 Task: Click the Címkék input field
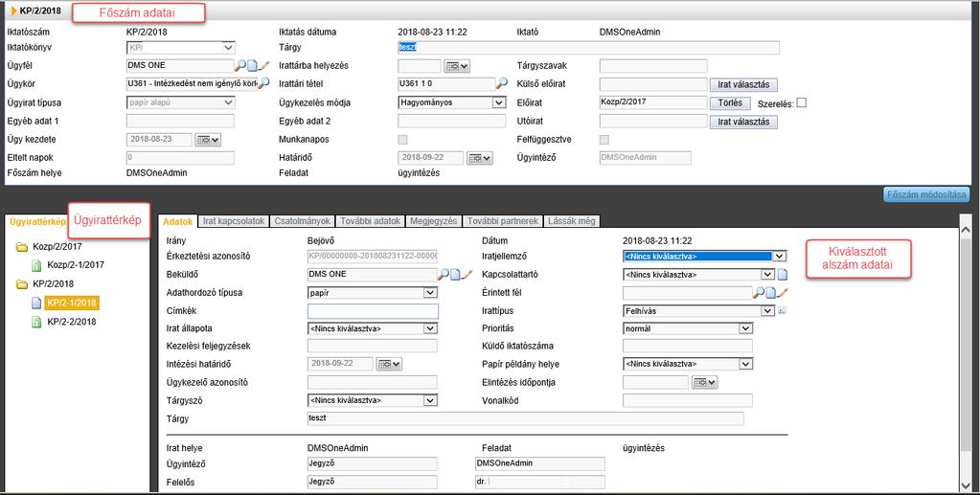coord(373,310)
